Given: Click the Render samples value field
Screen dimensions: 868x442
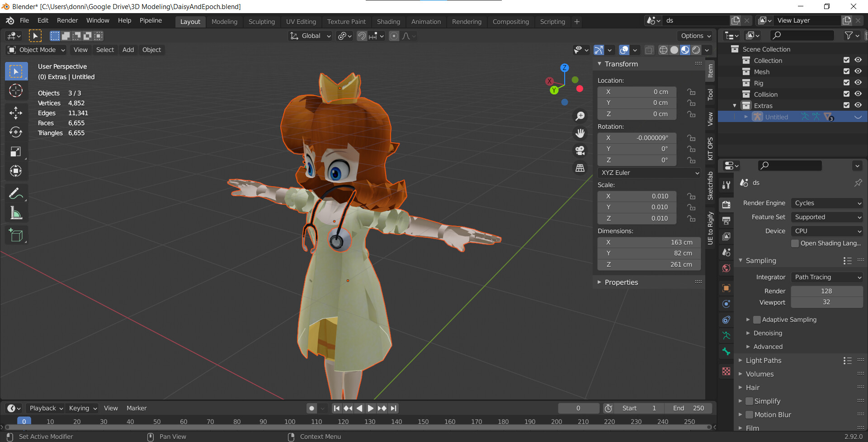Looking at the screenshot, I should tap(827, 291).
